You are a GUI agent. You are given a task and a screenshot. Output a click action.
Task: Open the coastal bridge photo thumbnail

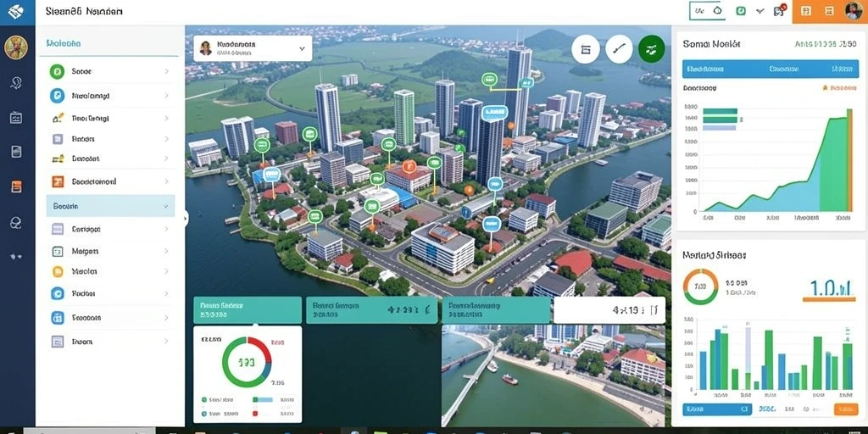click(x=554, y=376)
